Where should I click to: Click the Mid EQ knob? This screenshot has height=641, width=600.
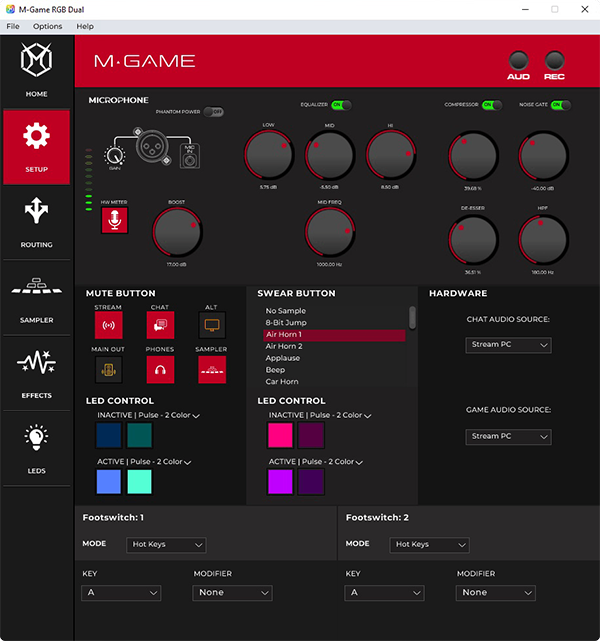pyautogui.click(x=329, y=155)
